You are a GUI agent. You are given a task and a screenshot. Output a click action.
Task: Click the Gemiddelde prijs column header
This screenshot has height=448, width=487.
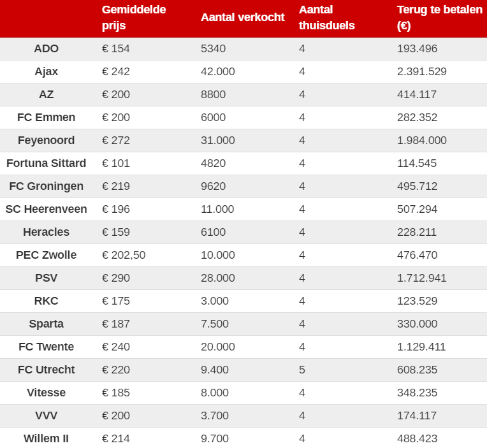(x=134, y=17)
